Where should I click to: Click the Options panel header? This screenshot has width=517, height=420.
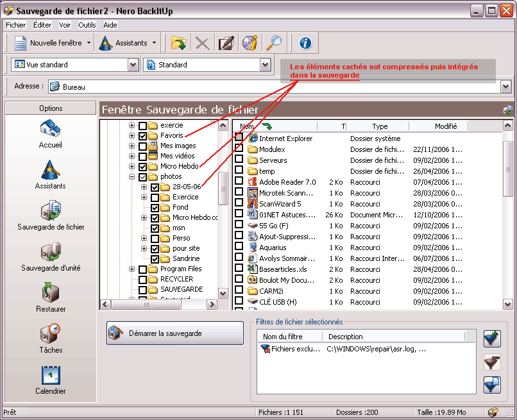click(x=51, y=108)
